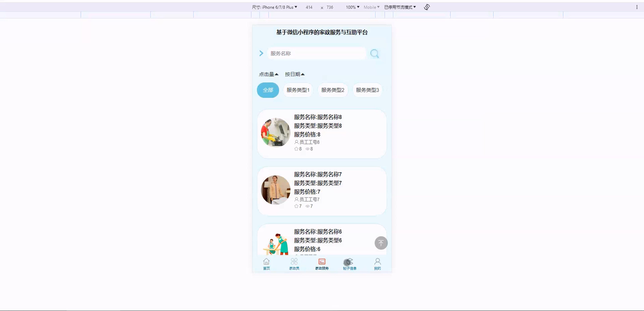Viewport: 644px width, 311px height.
Task: Select the 服务类型2 filter tab
Action: click(x=333, y=90)
